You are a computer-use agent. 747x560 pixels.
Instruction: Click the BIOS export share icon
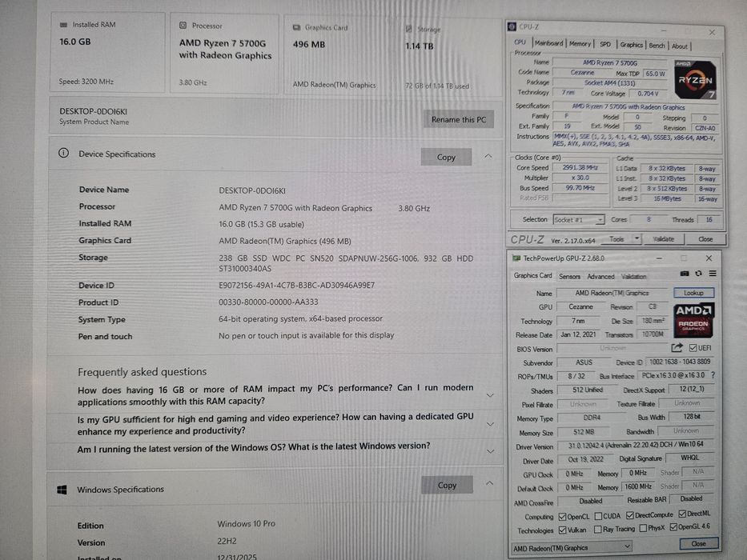pos(677,348)
